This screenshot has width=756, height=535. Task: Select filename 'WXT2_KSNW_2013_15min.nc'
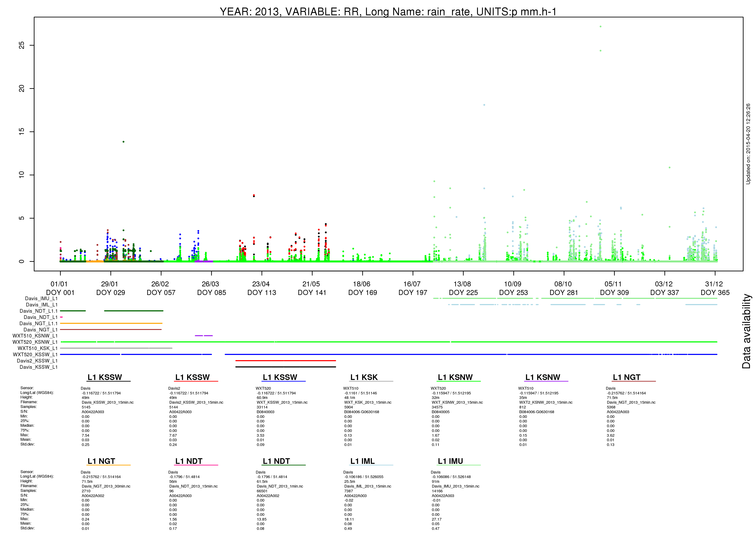[x=546, y=403]
